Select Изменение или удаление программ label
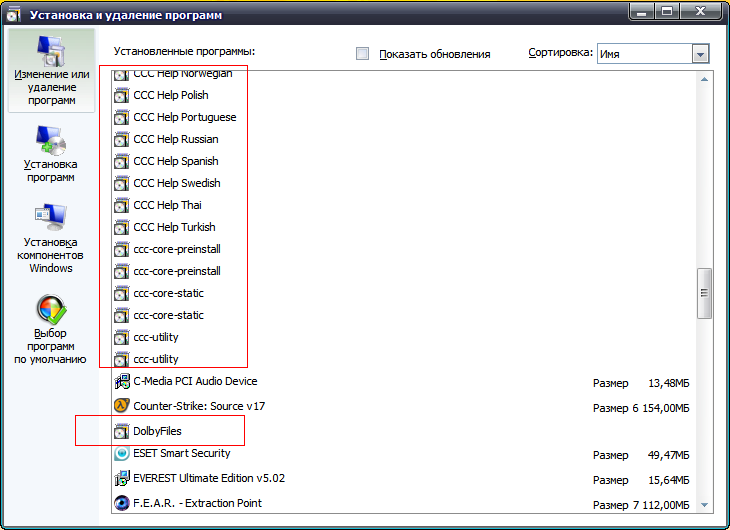The width and height of the screenshot is (730, 530). pos(51,87)
